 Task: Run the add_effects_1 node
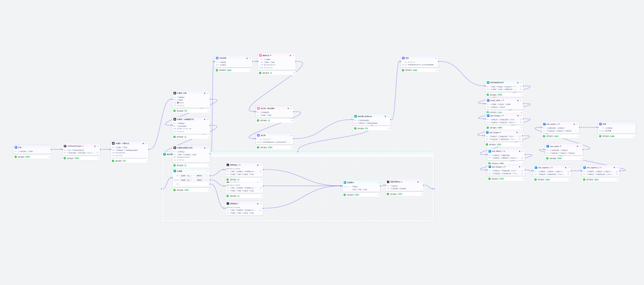519,151
